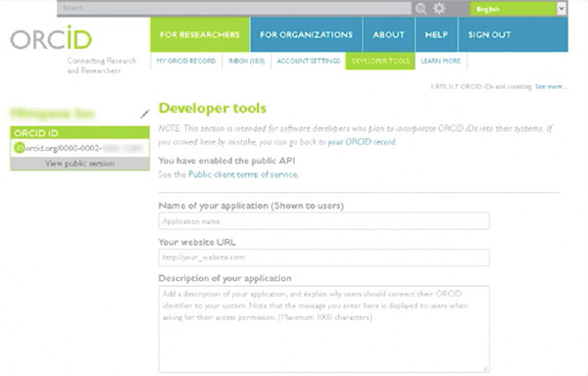Image resolution: width=588 pixels, height=376 pixels.
Task: Focus the top Search field
Action: 234,8
